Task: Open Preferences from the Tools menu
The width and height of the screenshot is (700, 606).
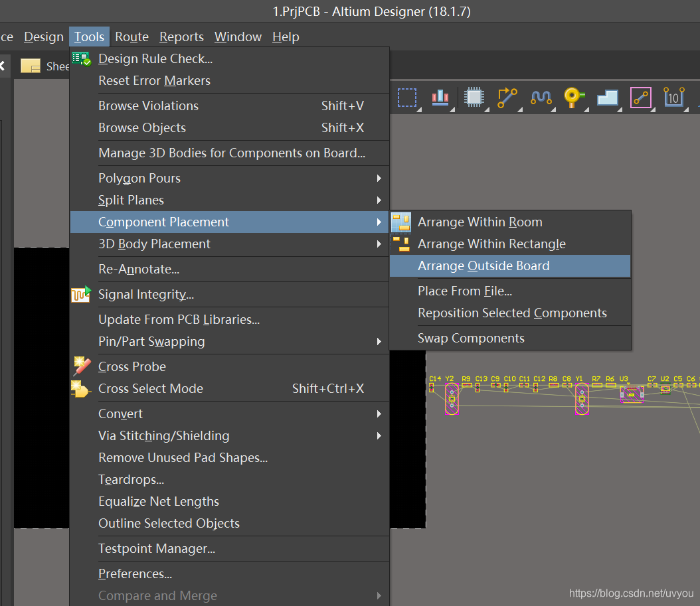Action: [x=135, y=573]
